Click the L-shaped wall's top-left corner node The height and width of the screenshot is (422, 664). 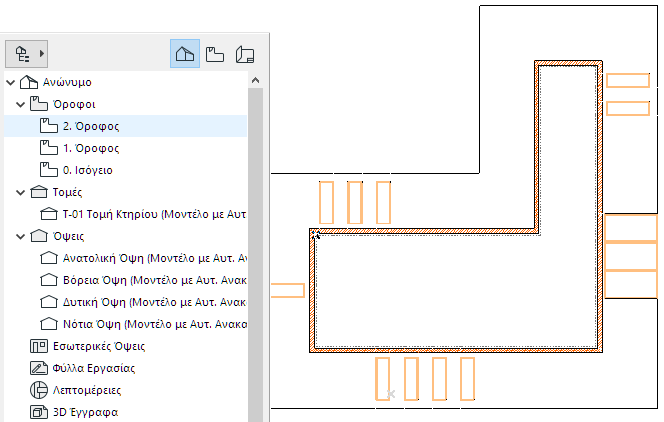point(314,233)
